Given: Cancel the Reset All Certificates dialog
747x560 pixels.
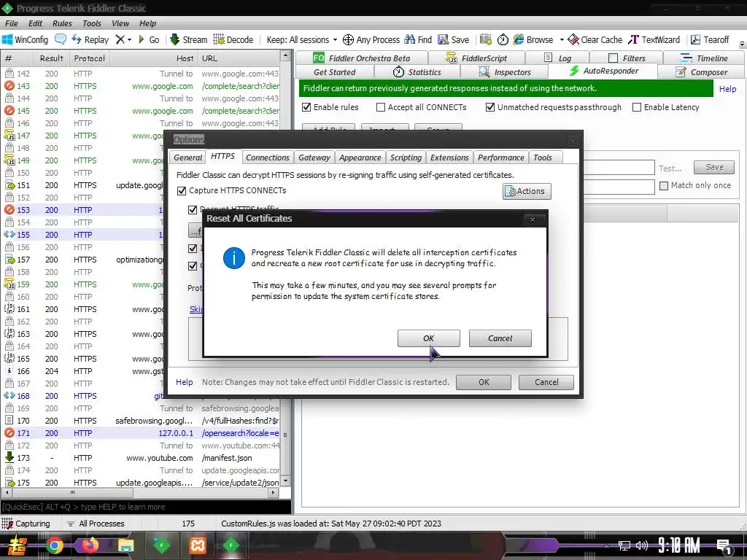Looking at the screenshot, I should 500,338.
